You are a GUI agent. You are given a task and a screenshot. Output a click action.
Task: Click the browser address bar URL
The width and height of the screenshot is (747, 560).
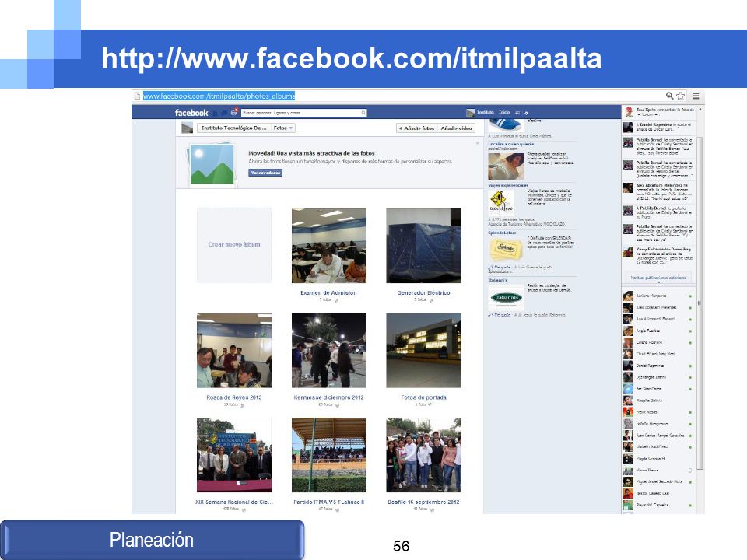219,96
